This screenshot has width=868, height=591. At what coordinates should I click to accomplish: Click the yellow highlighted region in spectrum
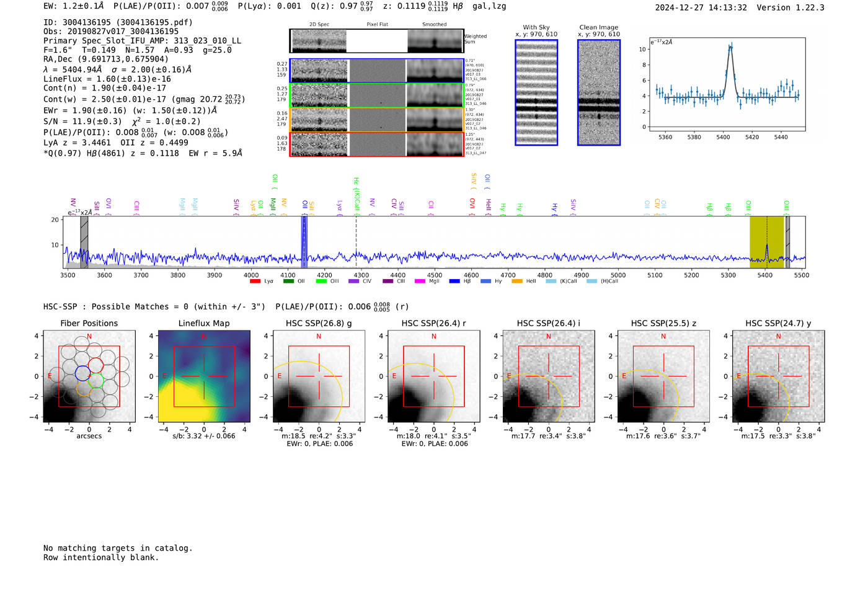pyautogui.click(x=767, y=242)
